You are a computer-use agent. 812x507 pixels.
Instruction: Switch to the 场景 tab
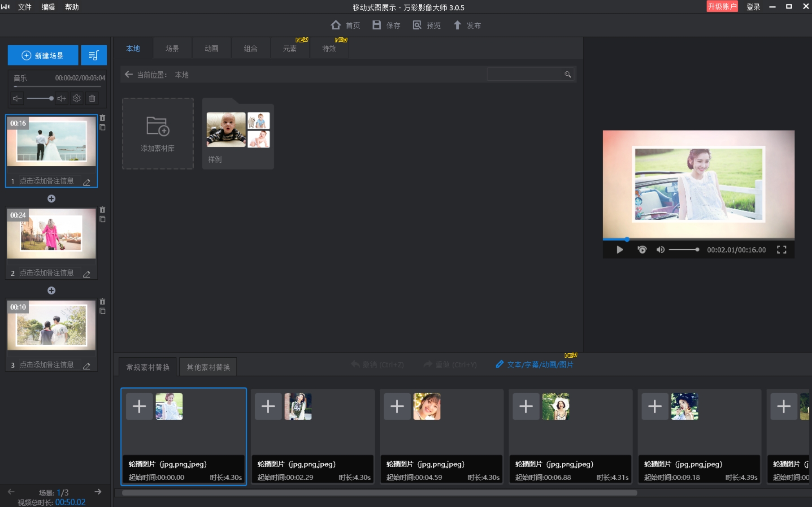(172, 48)
